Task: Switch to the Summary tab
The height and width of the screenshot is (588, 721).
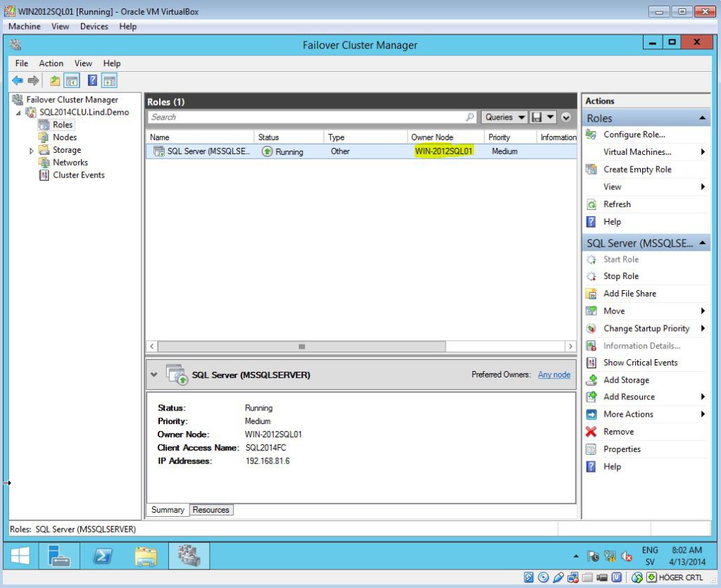Action: (168, 510)
